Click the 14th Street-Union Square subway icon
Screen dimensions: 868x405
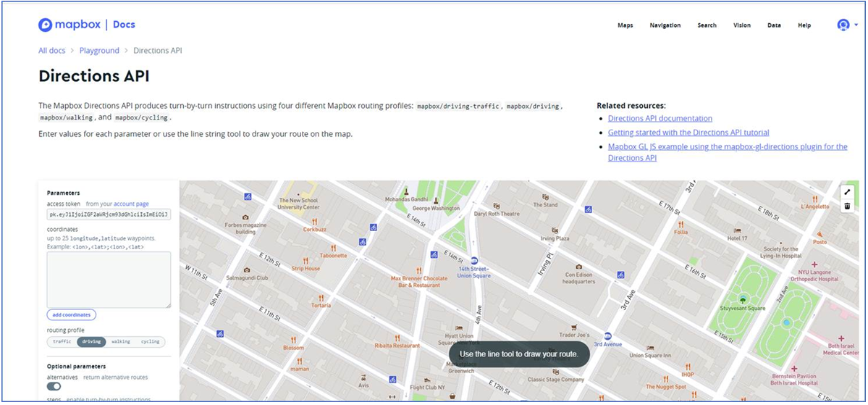coord(474,260)
